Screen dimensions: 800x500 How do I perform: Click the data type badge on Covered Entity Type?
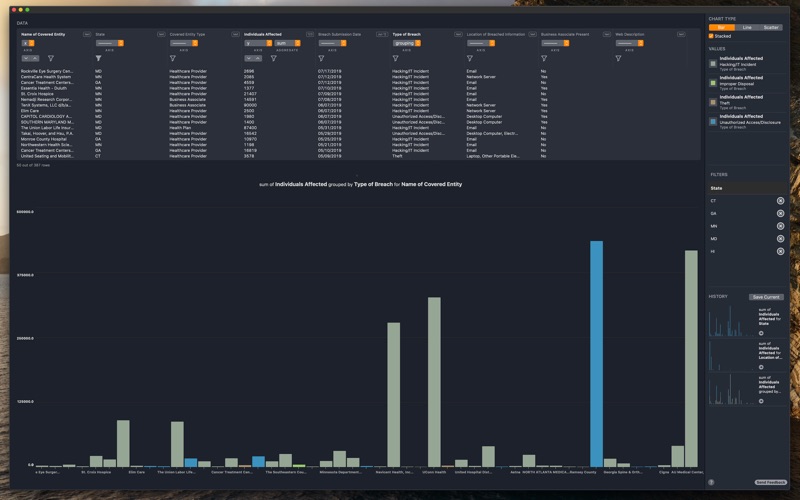tap(235, 34)
